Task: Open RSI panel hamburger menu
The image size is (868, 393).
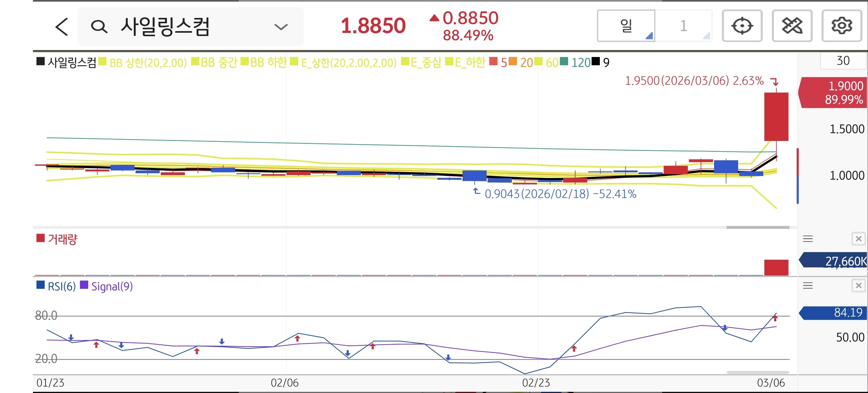Action: coord(808,286)
